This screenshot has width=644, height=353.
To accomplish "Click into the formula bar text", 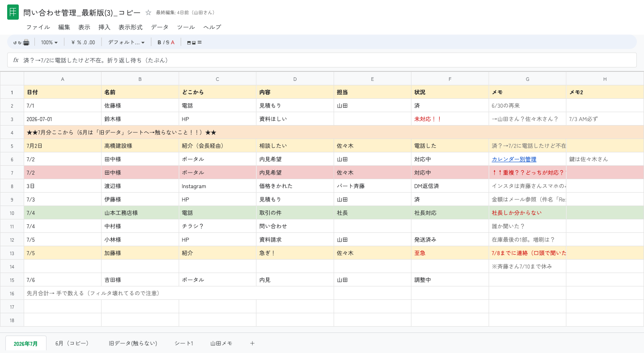I will point(96,60).
